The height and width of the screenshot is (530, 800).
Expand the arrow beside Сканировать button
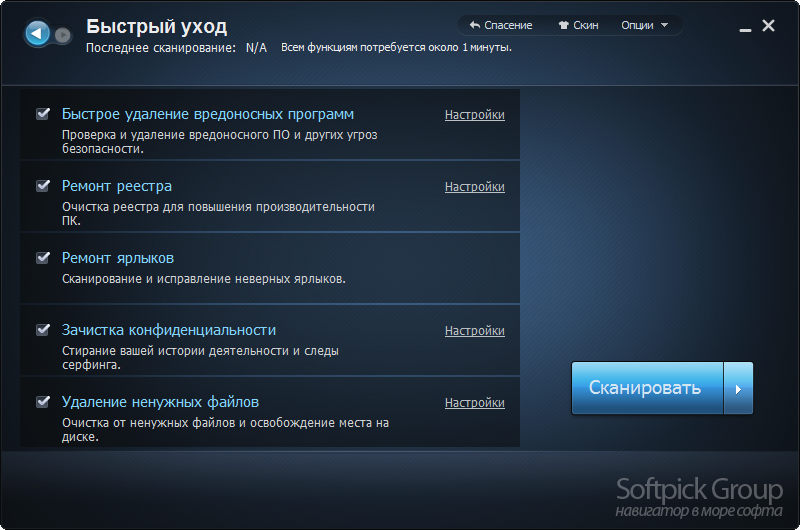coord(738,388)
